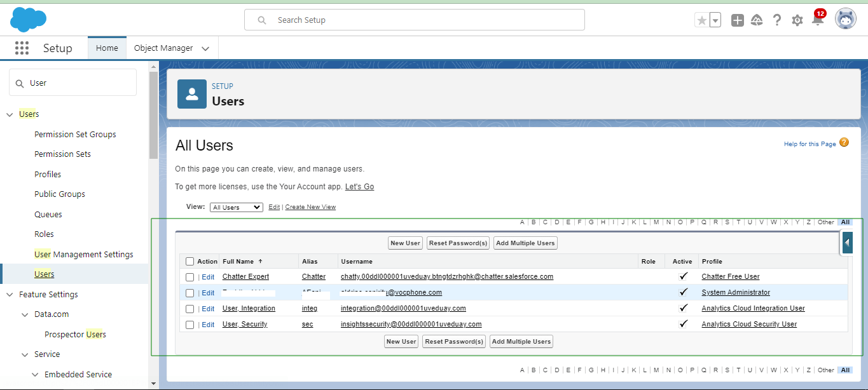Open the user avatar profile menu
Viewport: 868px width, 390px height.
[845, 20]
